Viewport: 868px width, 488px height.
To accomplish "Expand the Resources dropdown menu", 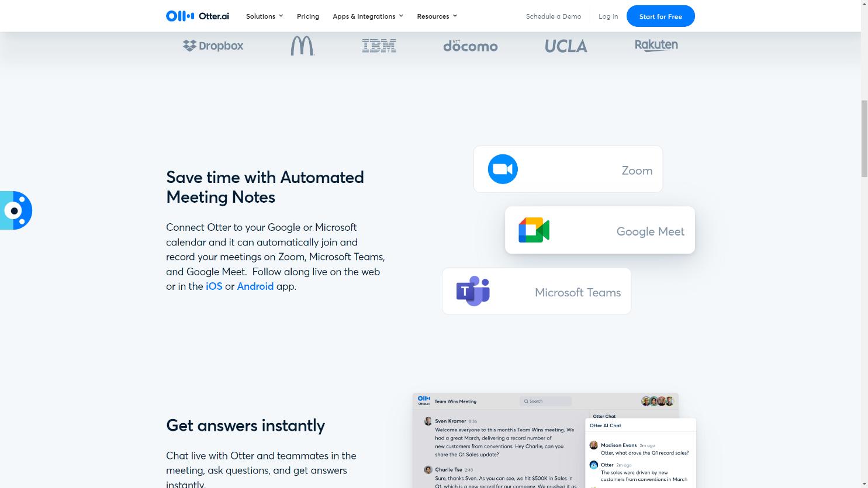I will pos(437,16).
